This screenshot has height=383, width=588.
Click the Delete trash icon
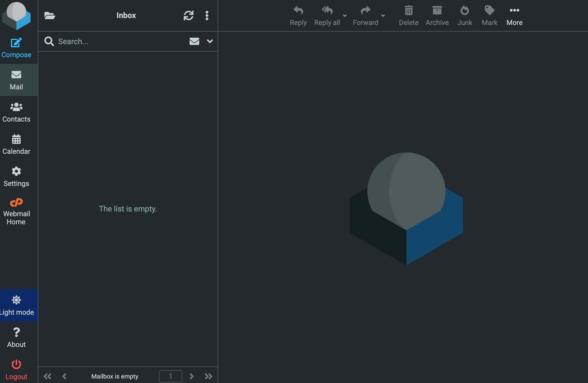pyautogui.click(x=408, y=11)
